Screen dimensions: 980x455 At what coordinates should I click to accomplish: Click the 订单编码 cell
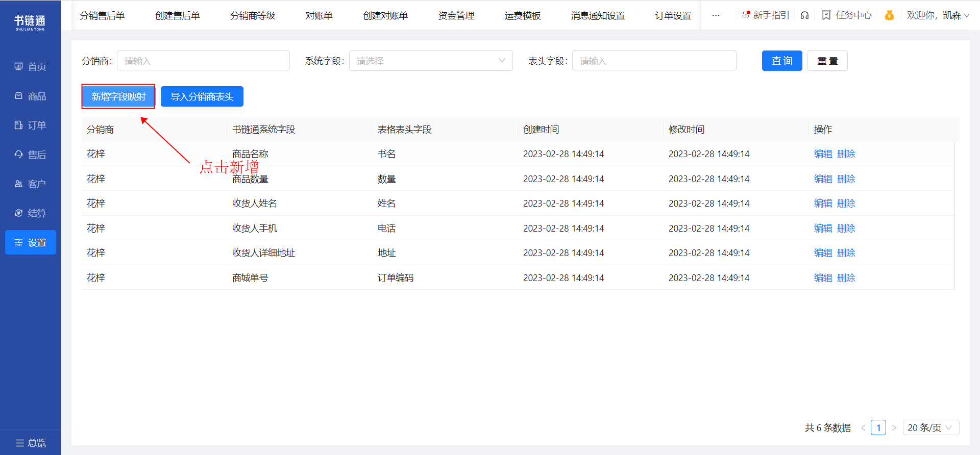396,278
